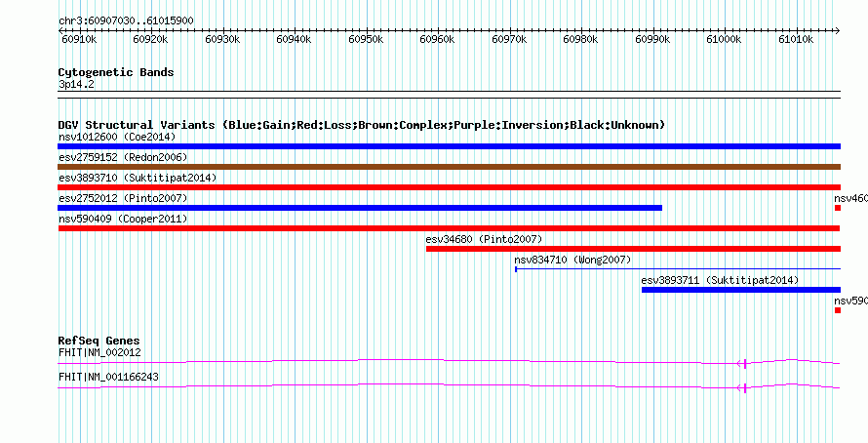
Task: Open the nsv590409 (Cooper2011) label
Action: coord(123,219)
